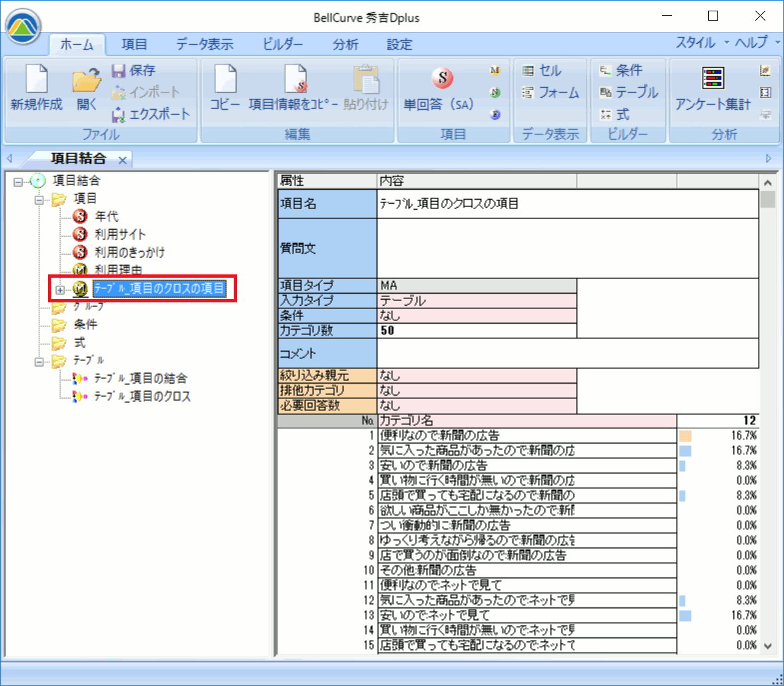Image resolution: width=784 pixels, height=686 pixels.
Task: Select the 利用理由 item in the tree
Action: [x=118, y=270]
